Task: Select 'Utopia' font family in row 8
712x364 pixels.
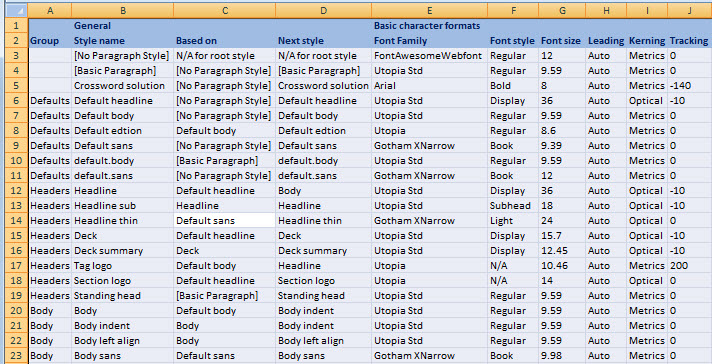Action: coord(429,130)
